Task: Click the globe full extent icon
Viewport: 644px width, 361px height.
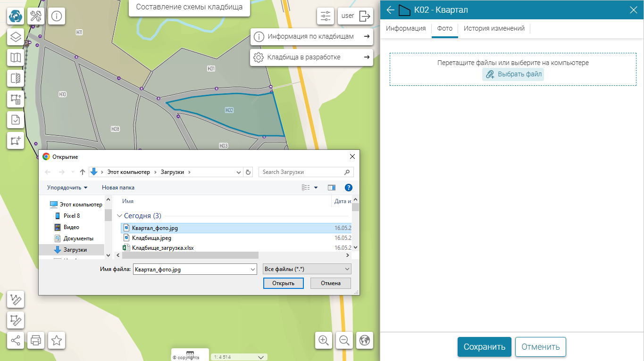Action: point(365,340)
